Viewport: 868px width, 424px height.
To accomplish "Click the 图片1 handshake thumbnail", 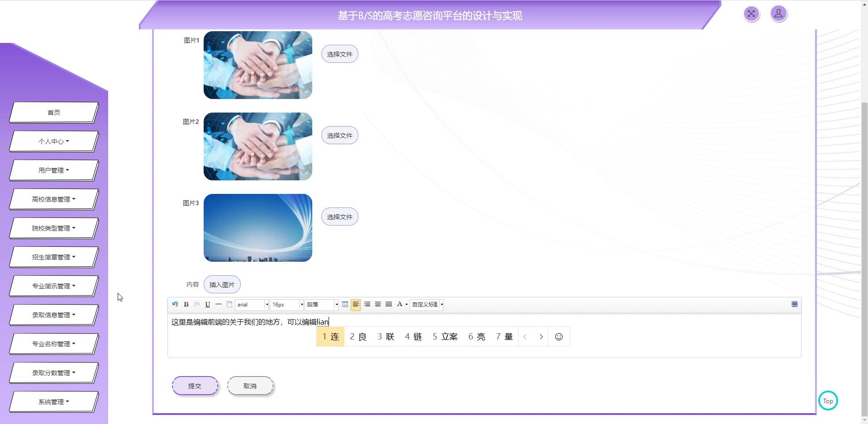I will tap(258, 65).
